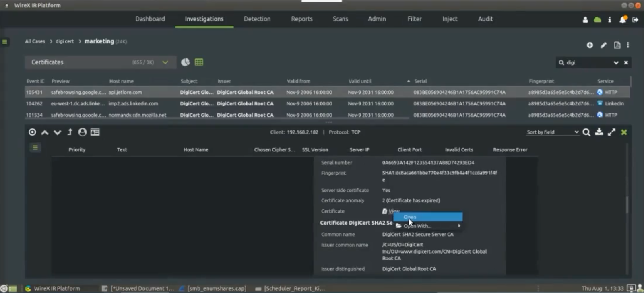
Task: Open the Admin tab
Action: tap(377, 19)
